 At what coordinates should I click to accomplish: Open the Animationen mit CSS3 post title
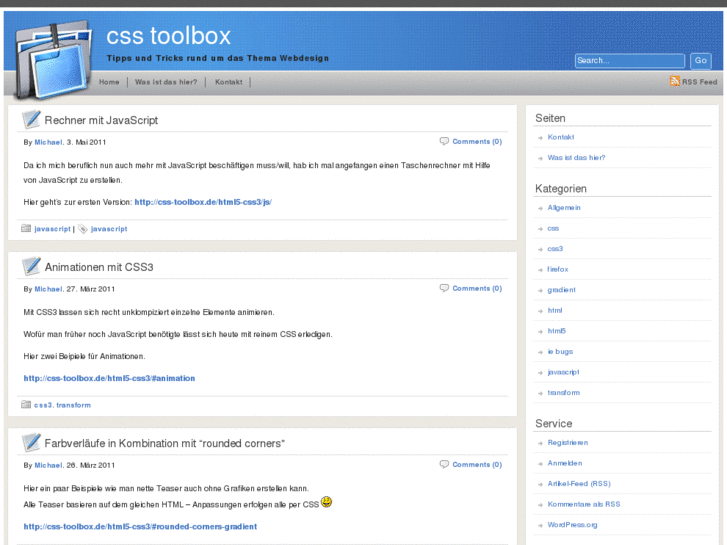(x=99, y=267)
